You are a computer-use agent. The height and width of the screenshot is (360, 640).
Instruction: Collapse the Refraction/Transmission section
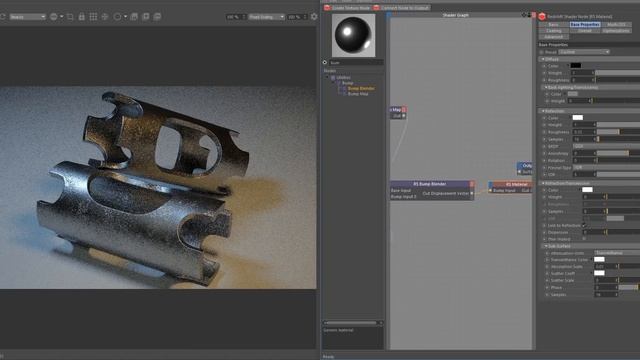click(543, 183)
